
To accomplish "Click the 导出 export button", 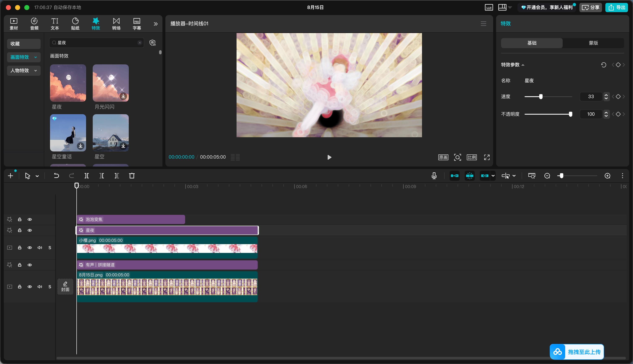I will click(x=616, y=7).
